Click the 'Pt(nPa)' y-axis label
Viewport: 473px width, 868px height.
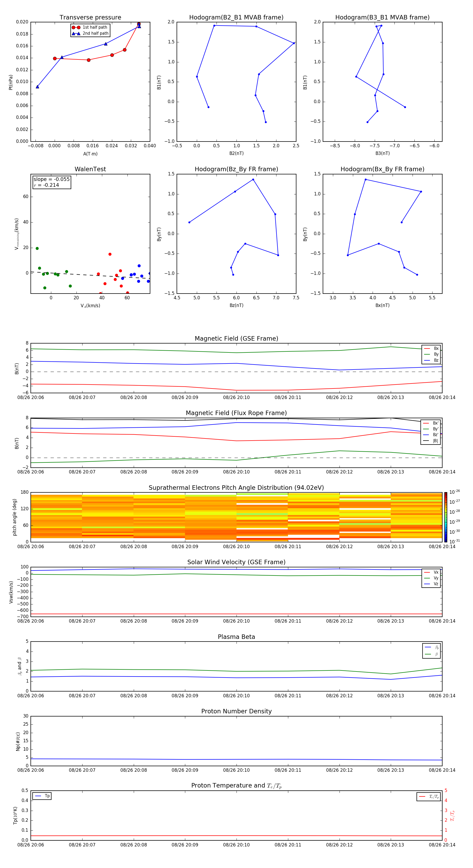coord(11,82)
